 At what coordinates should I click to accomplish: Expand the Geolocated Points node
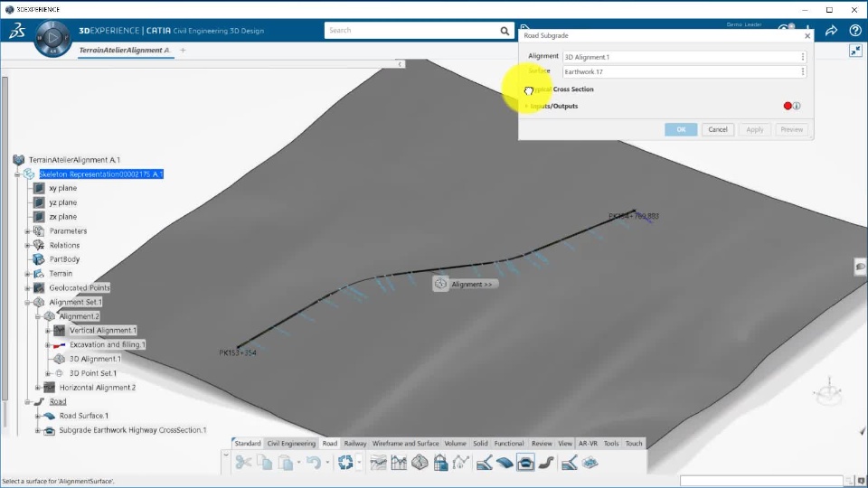point(28,287)
